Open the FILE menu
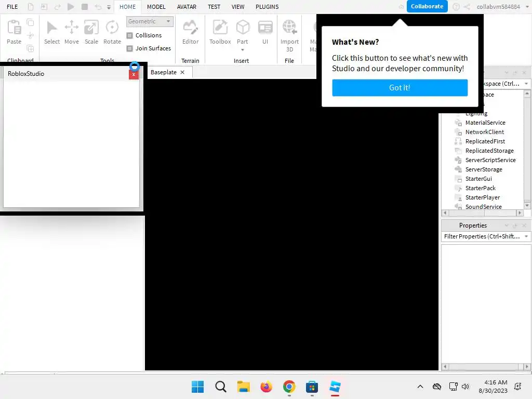 point(12,7)
